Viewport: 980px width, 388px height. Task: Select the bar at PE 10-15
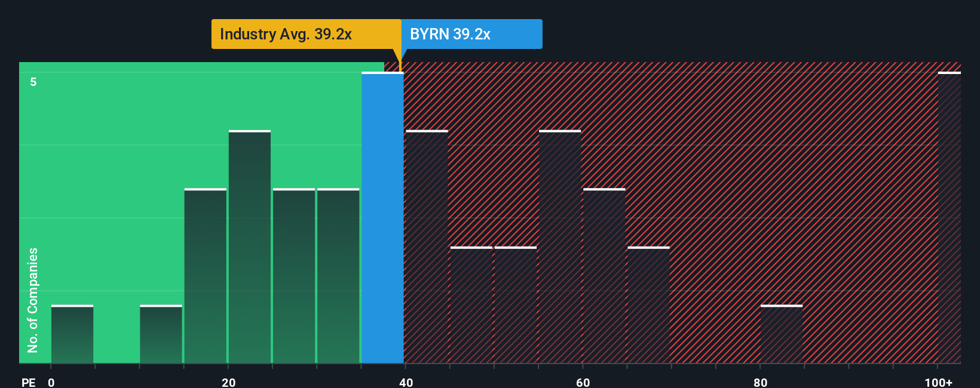(x=161, y=334)
